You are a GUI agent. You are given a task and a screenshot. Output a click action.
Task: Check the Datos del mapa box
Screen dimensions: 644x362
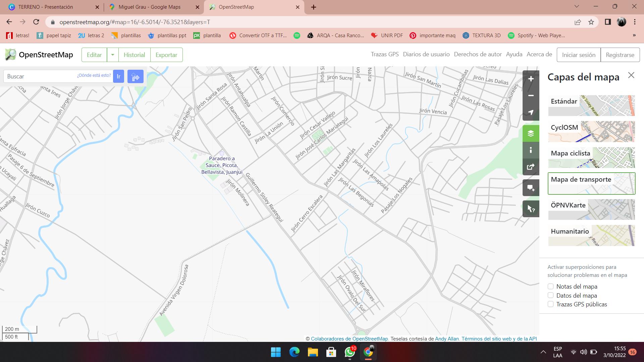click(x=550, y=295)
